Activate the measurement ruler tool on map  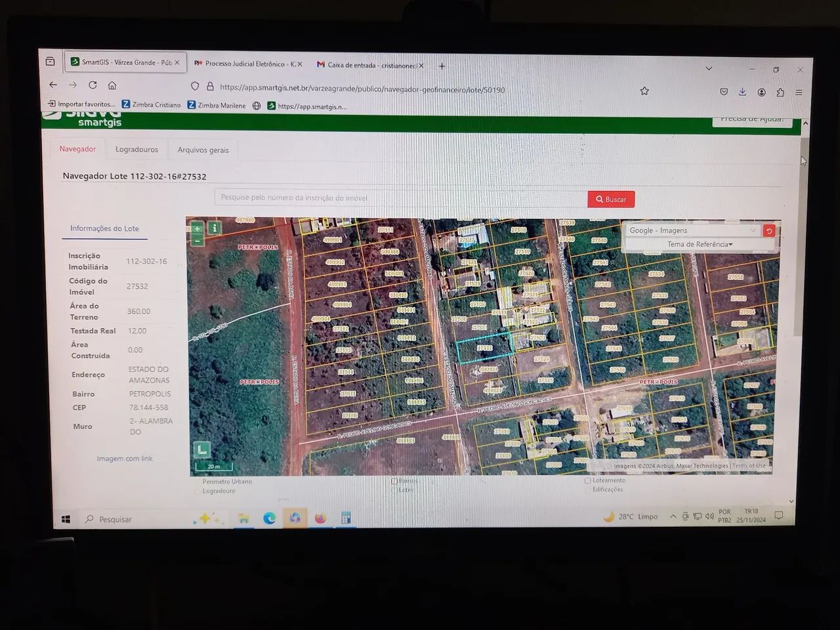(201, 450)
